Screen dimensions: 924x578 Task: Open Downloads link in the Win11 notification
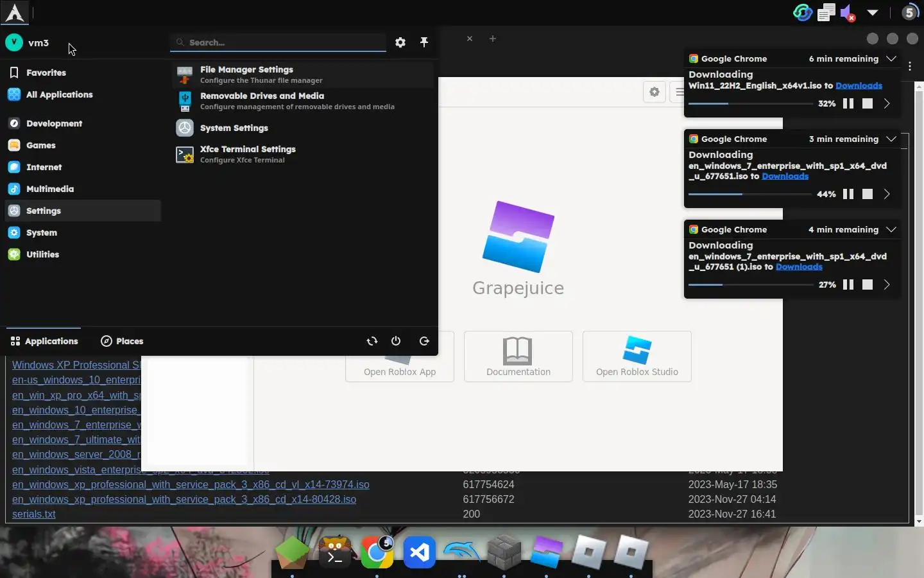click(859, 85)
